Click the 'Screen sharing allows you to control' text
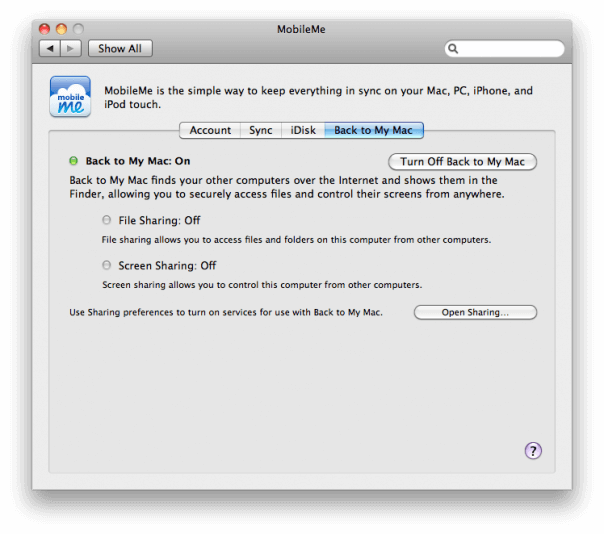The image size is (604, 534). 262,285
